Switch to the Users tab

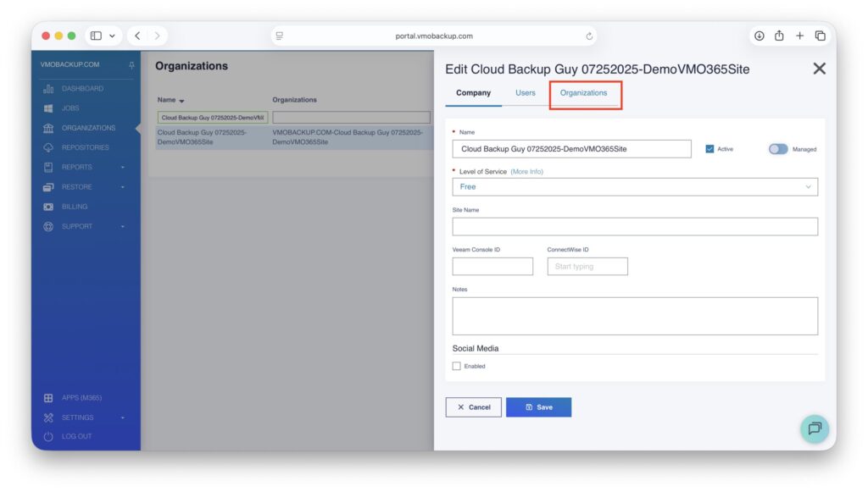click(x=526, y=93)
